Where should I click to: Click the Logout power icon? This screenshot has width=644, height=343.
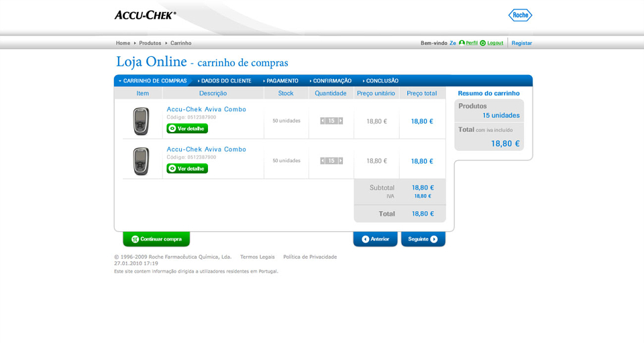(x=482, y=43)
